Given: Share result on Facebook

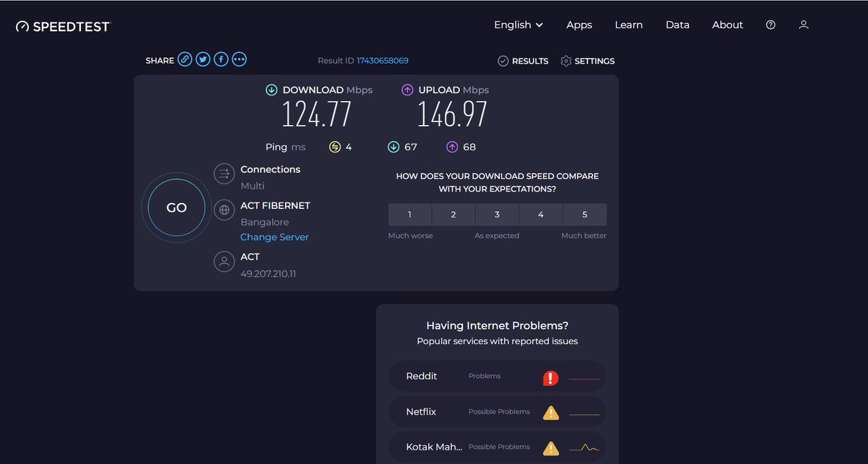Looking at the screenshot, I should pyautogui.click(x=221, y=59).
